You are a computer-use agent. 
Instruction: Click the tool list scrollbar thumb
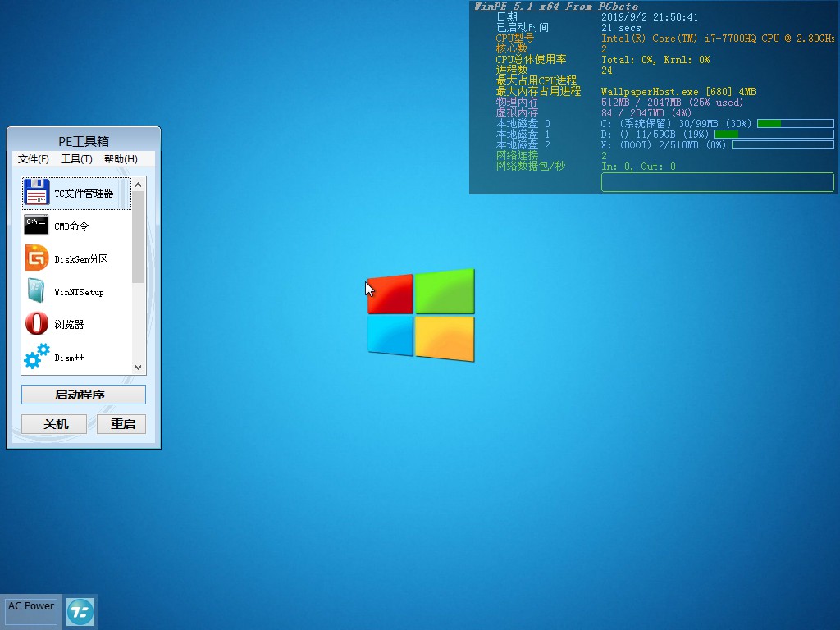138,238
